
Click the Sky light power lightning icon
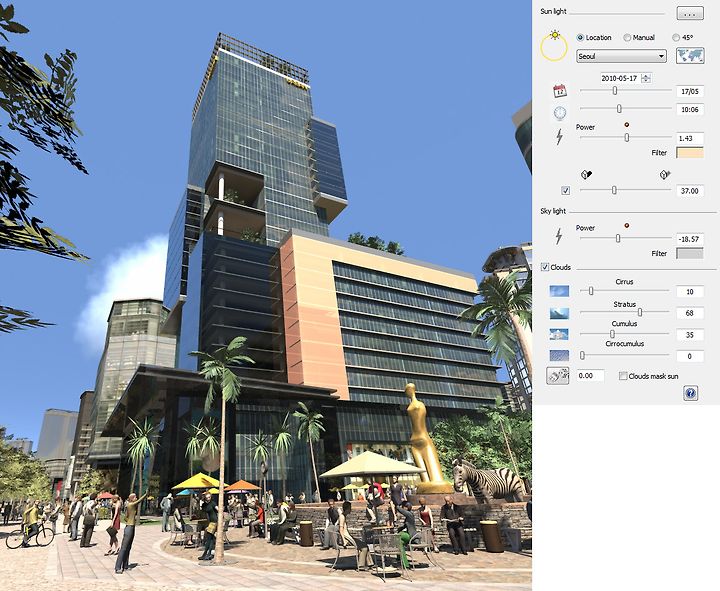point(559,236)
